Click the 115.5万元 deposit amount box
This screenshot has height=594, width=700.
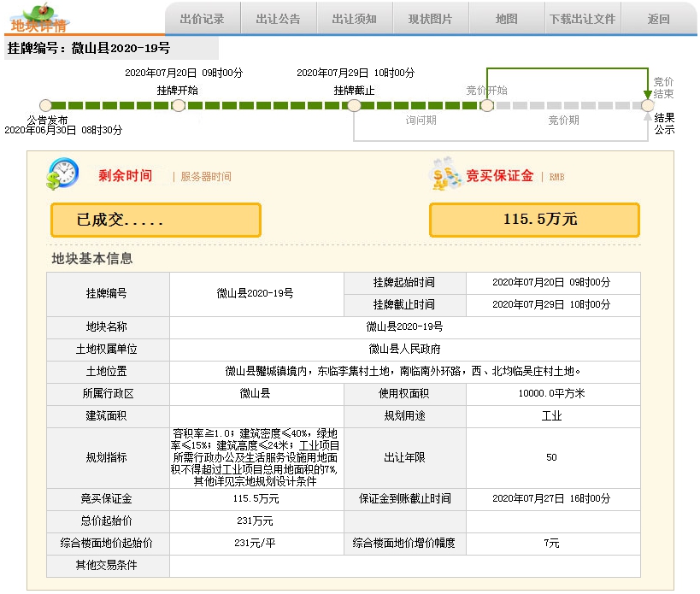click(x=534, y=220)
